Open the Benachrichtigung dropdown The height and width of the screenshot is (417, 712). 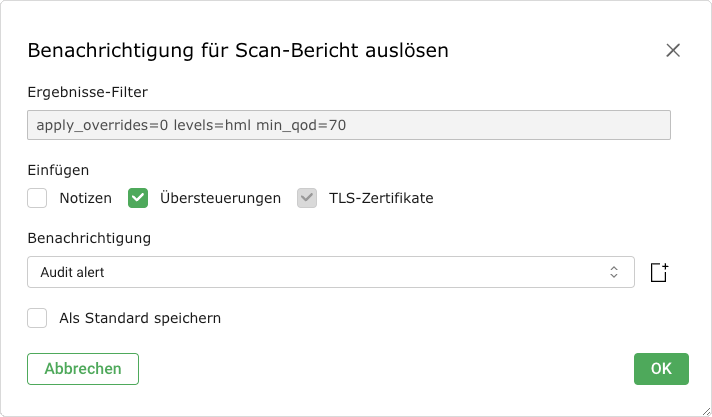[330, 272]
